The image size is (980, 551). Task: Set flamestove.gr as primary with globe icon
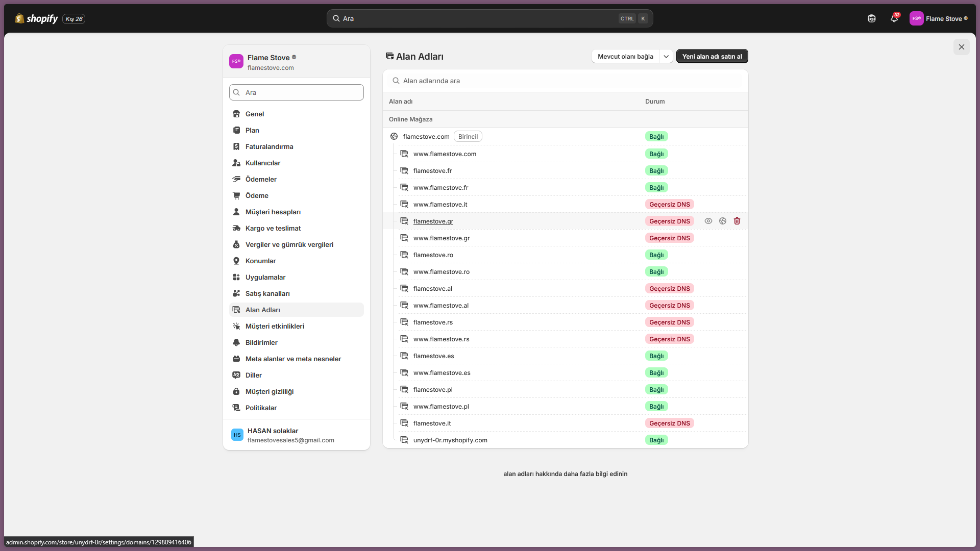[x=723, y=221]
